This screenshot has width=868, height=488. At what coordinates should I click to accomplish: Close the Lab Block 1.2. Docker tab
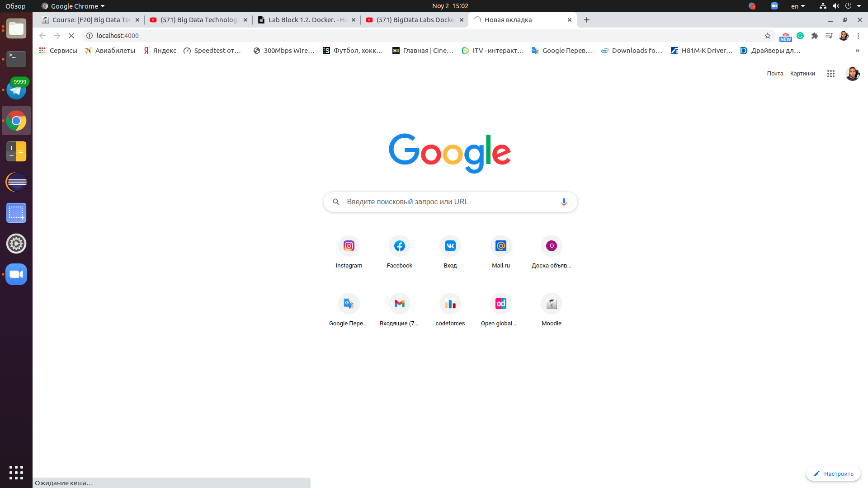tap(354, 20)
